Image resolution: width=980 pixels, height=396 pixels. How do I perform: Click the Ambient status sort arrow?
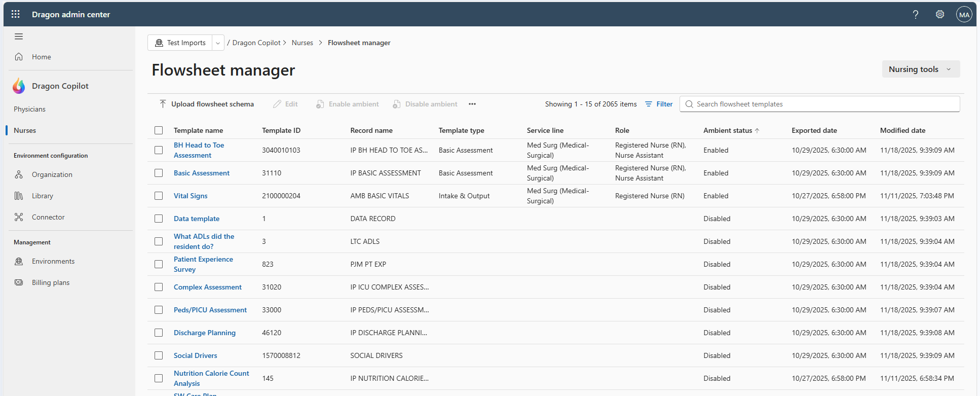click(x=757, y=130)
